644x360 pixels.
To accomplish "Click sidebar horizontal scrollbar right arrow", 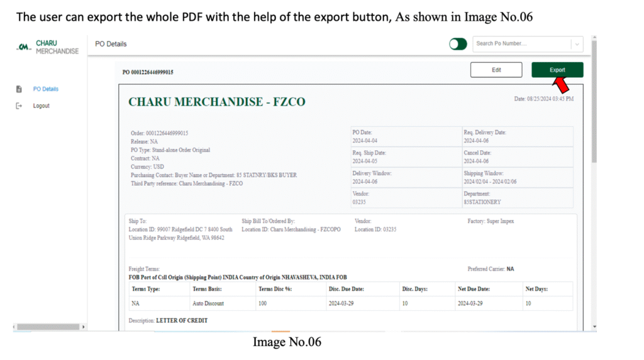I will coord(85,327).
